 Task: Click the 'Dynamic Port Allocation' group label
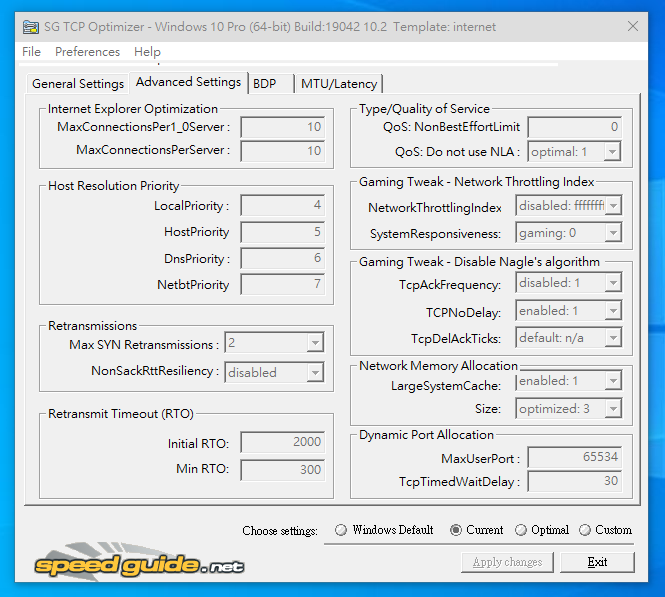coord(426,435)
